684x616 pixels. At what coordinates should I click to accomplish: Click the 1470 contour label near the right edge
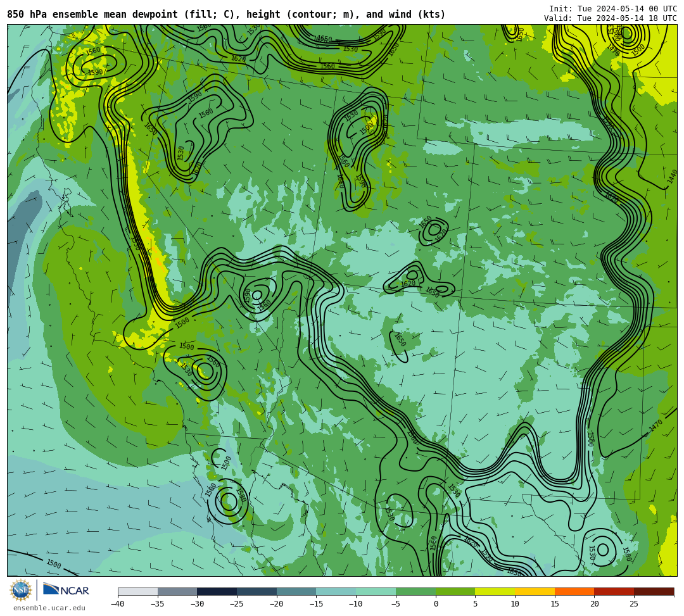655,425
